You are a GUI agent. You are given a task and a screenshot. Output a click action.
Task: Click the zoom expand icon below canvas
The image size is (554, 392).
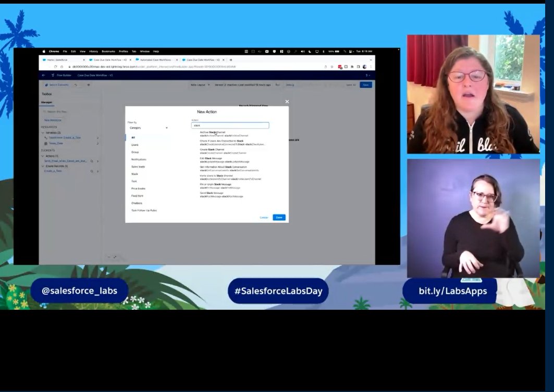(115, 257)
